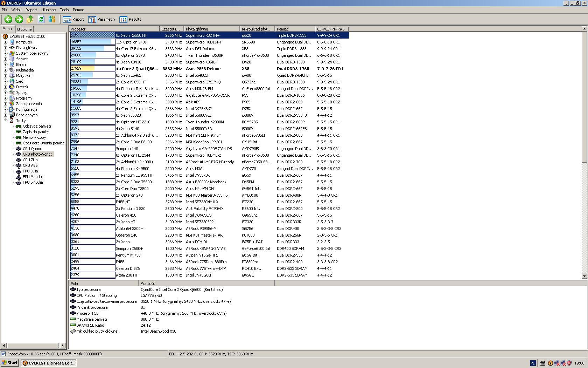Open the Tools menu
Image resolution: width=588 pixels, height=368 pixels.
[x=64, y=10]
